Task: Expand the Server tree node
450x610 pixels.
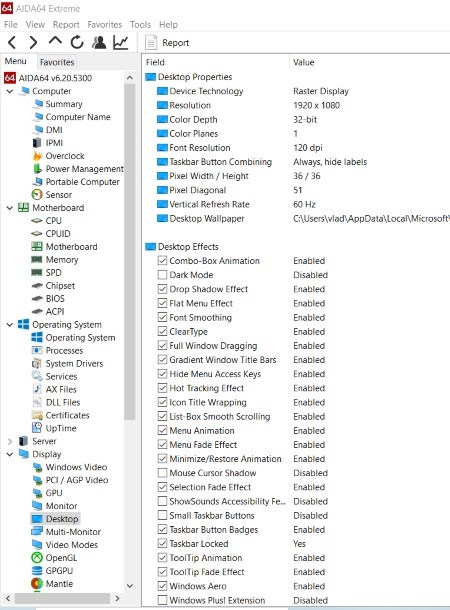Action: coord(10,441)
